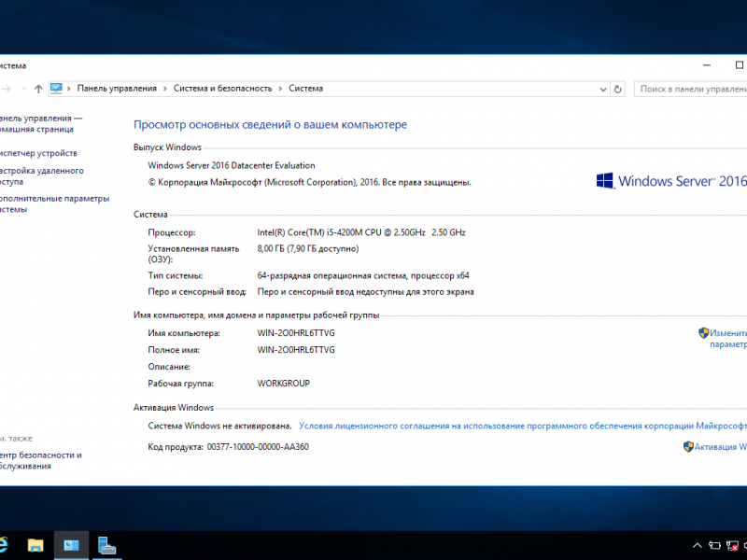Click the computer name value beside Имя компьютера
Viewport: 747px width, 560px height.
click(296, 333)
